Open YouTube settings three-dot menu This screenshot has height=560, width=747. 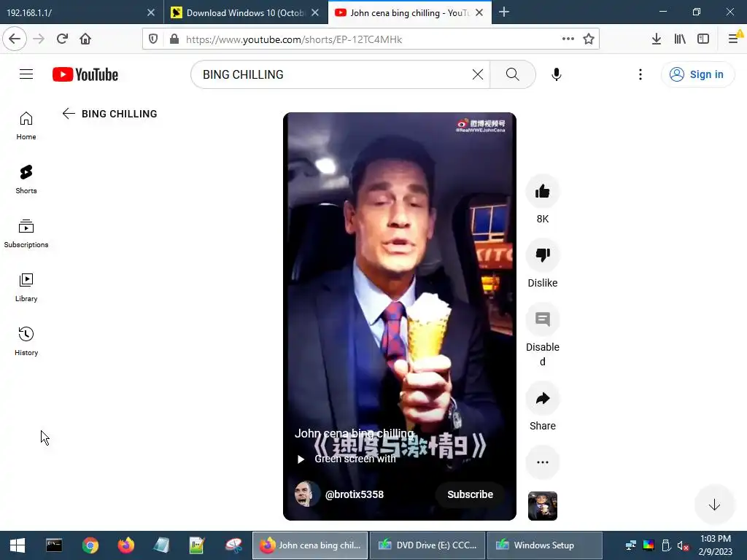point(640,74)
